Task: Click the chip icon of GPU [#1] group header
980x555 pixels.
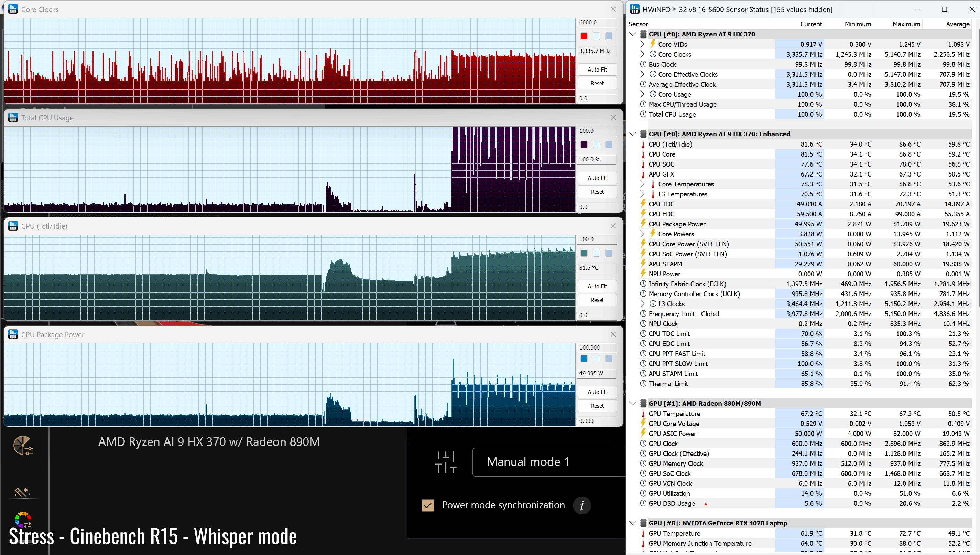Action: point(643,403)
